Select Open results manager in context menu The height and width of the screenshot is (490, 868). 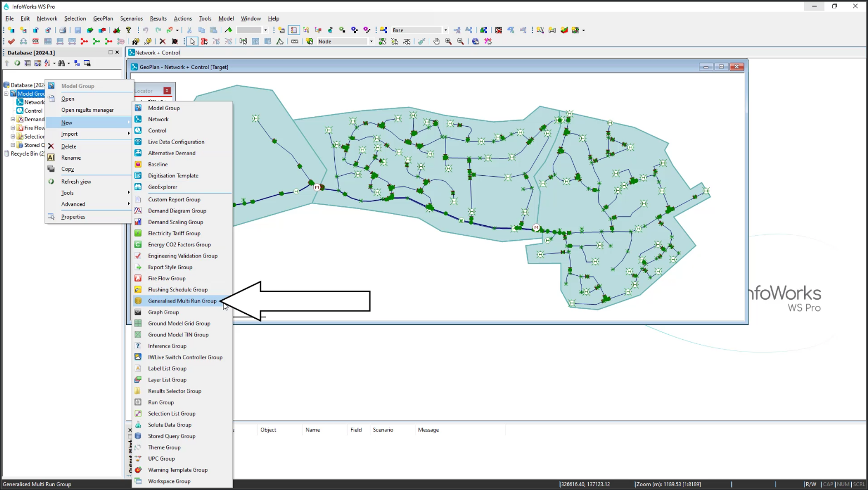point(89,110)
